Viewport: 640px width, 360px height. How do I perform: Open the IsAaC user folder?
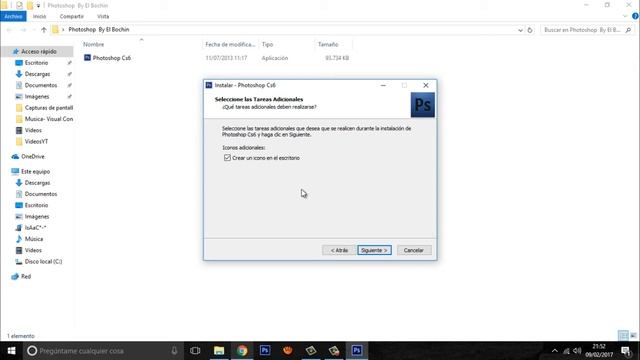tap(35, 228)
